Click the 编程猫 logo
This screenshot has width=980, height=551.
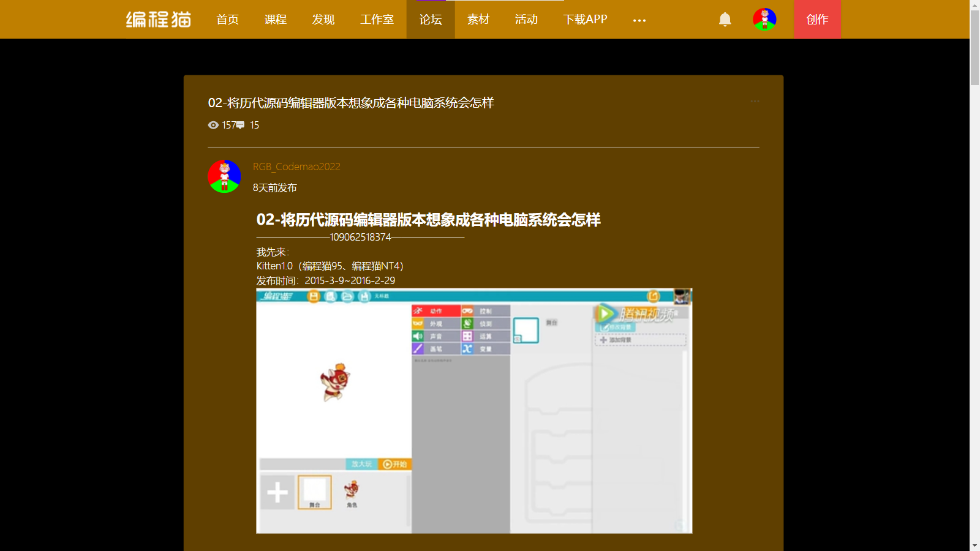pyautogui.click(x=159, y=20)
